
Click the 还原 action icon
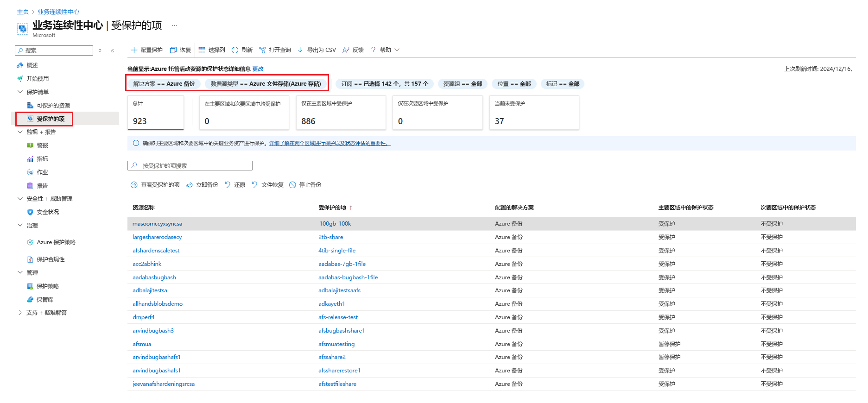228,185
